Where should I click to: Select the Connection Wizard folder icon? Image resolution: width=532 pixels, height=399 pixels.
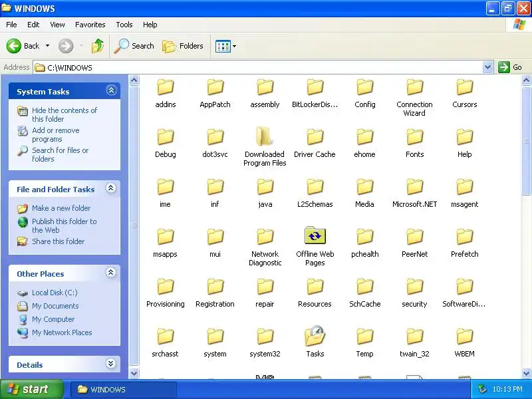point(414,87)
